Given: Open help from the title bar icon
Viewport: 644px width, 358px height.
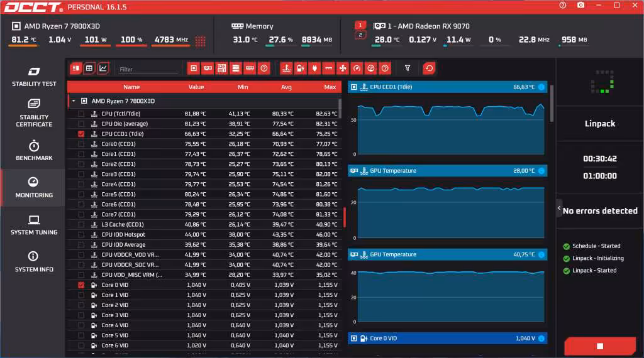Looking at the screenshot, I should (563, 5).
